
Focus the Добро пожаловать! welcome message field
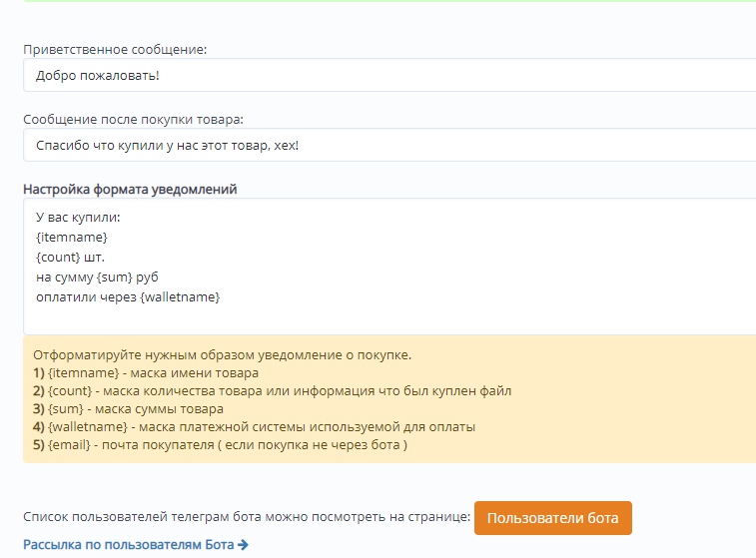389,75
